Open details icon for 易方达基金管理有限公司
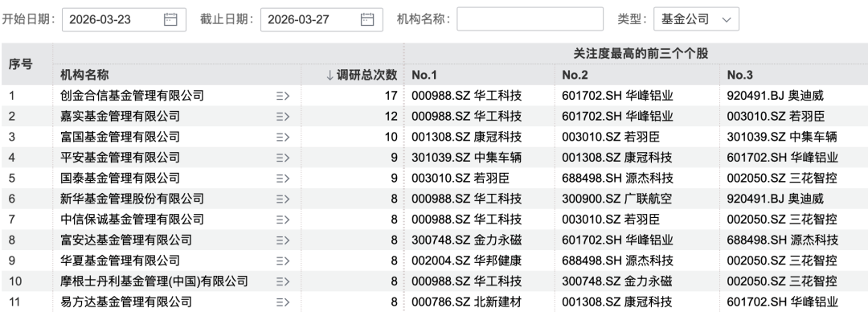This screenshot has width=868, height=312. (283, 302)
